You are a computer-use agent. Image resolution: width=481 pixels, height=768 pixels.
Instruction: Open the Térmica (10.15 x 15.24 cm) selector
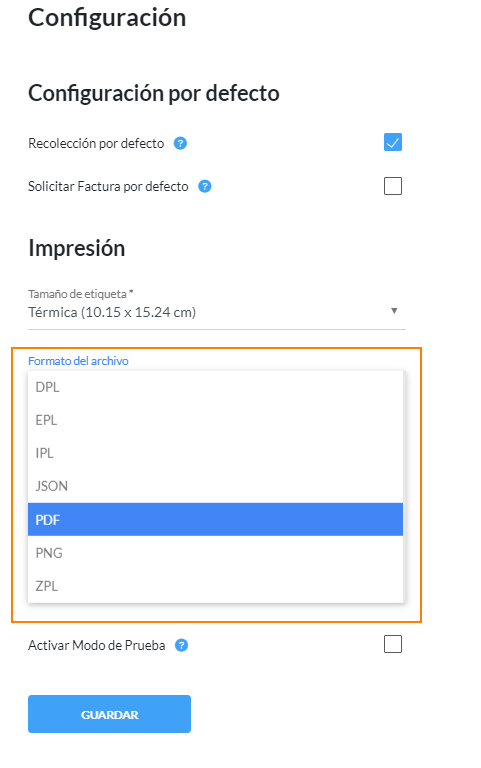(216, 312)
